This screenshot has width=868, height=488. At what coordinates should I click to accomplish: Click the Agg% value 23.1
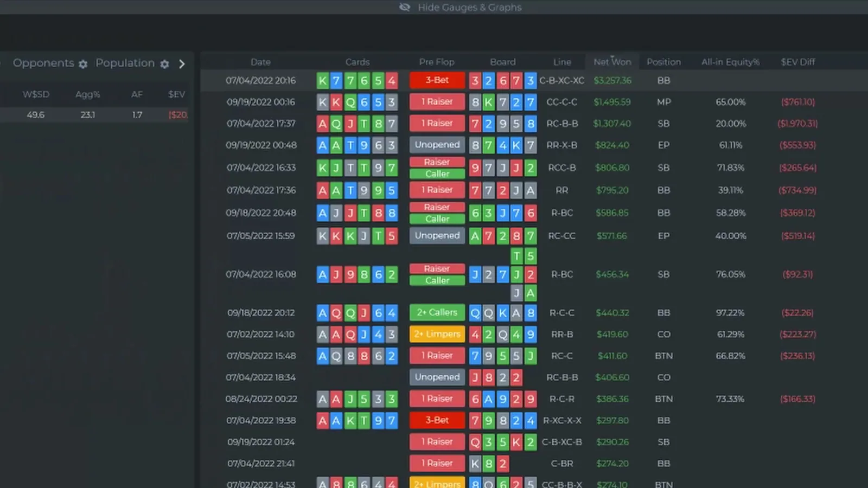(88, 115)
